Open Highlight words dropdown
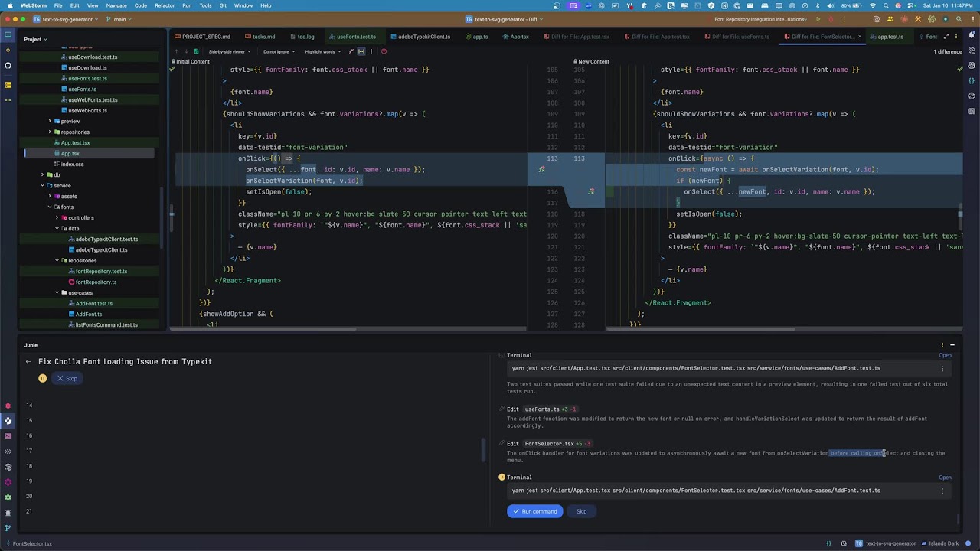980x551 pixels. click(322, 51)
